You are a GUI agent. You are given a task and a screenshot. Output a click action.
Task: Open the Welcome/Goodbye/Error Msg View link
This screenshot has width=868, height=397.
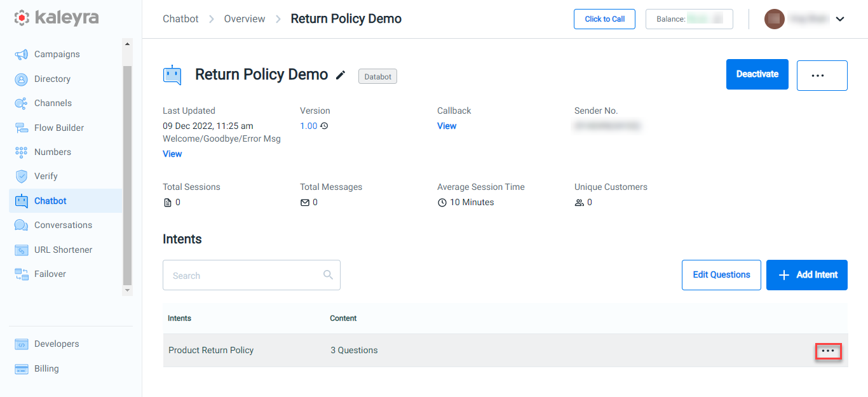tap(172, 154)
